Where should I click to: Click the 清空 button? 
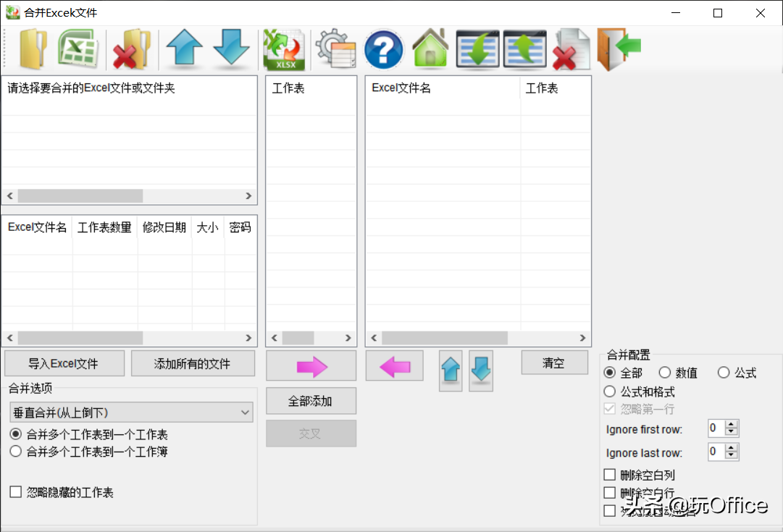point(554,363)
